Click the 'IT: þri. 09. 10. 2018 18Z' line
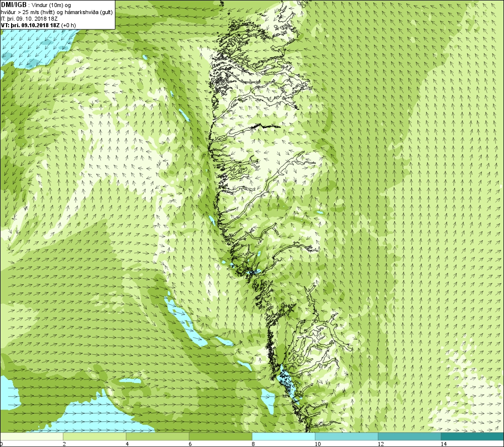 [x=29, y=19]
